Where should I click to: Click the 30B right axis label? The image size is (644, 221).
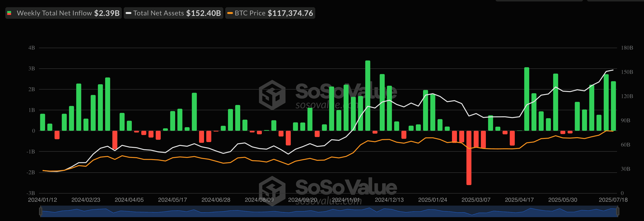click(x=625, y=169)
